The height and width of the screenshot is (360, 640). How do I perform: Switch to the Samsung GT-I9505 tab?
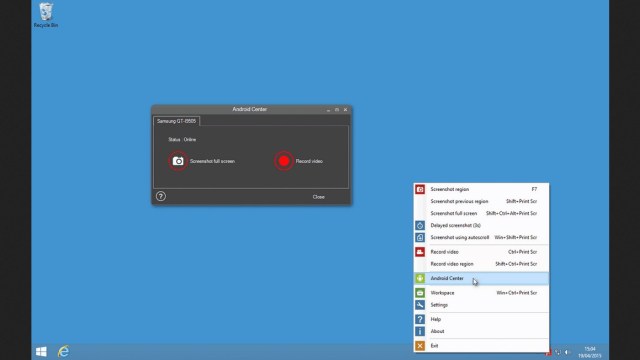click(x=176, y=121)
